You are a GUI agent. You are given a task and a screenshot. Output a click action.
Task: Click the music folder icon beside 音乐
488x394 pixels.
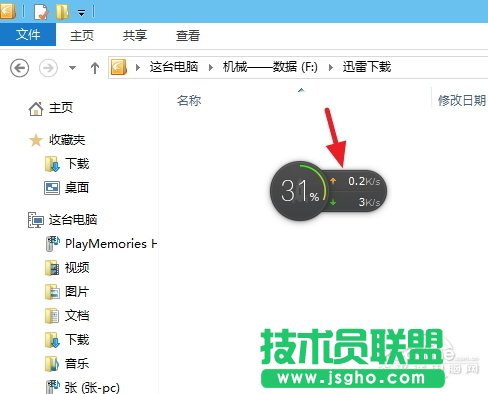click(52, 364)
